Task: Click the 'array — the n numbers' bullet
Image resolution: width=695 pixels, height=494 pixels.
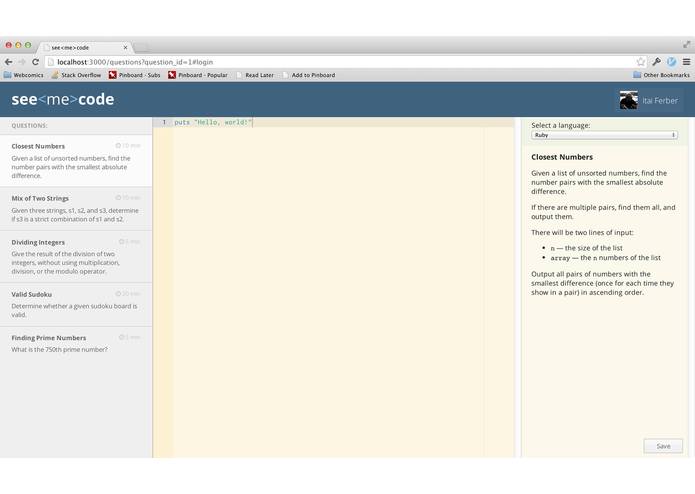Action: point(605,258)
